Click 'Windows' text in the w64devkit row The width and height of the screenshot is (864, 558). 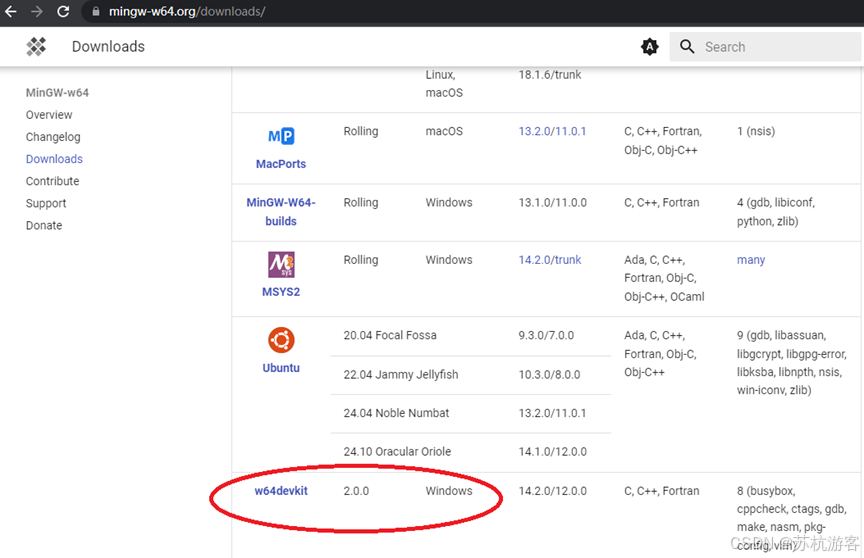click(449, 491)
